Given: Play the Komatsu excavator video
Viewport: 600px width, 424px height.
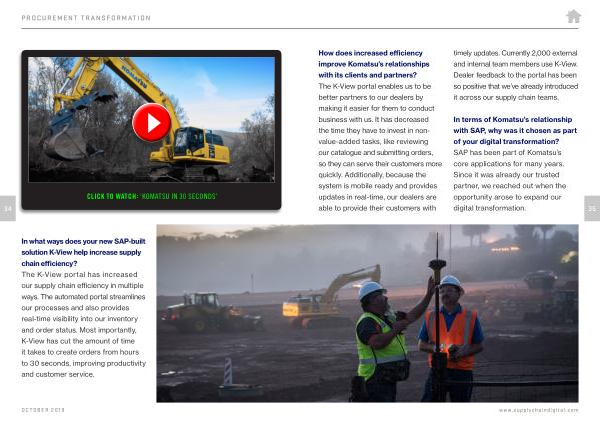Looking at the screenshot, I should (x=151, y=122).
